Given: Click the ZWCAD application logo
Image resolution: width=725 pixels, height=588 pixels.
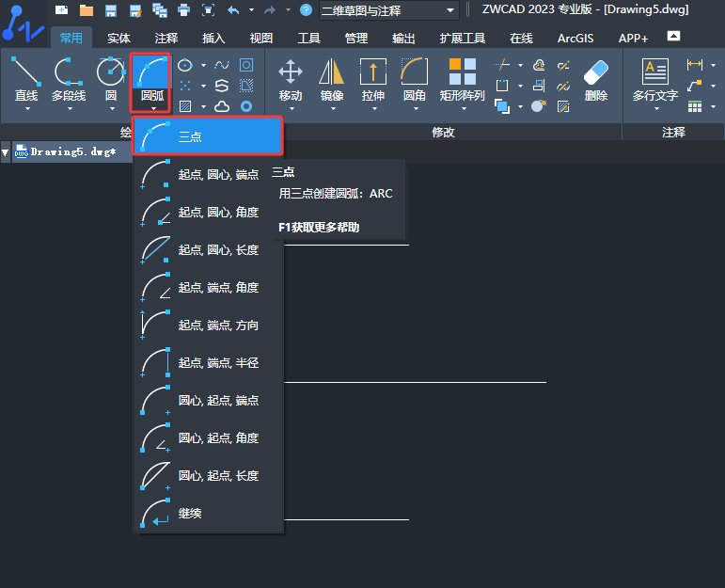Looking at the screenshot, I should (23, 24).
